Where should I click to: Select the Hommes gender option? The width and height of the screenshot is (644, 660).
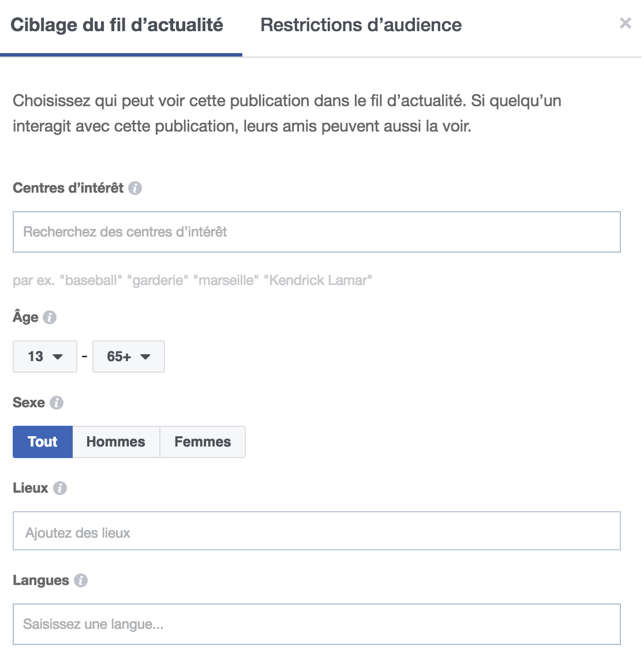click(116, 442)
